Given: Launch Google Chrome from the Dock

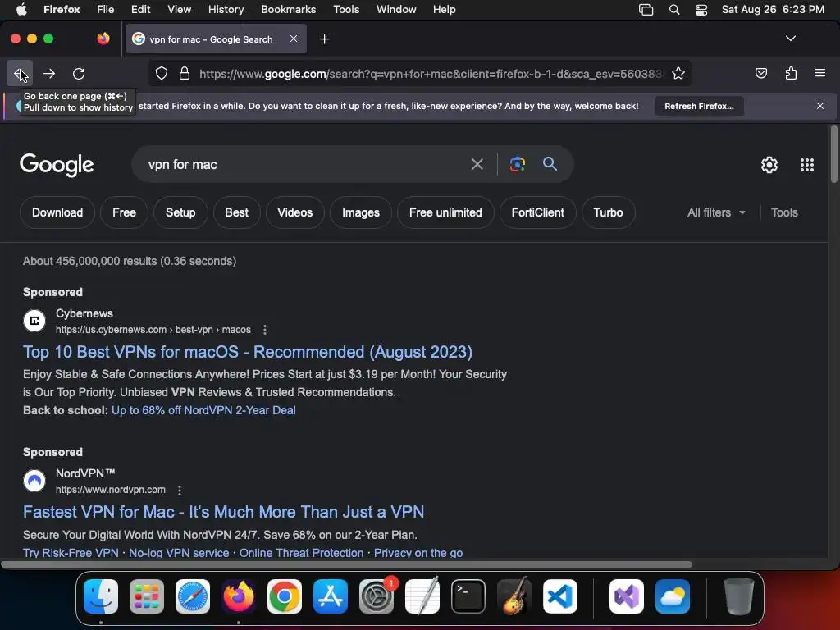Looking at the screenshot, I should (285, 596).
